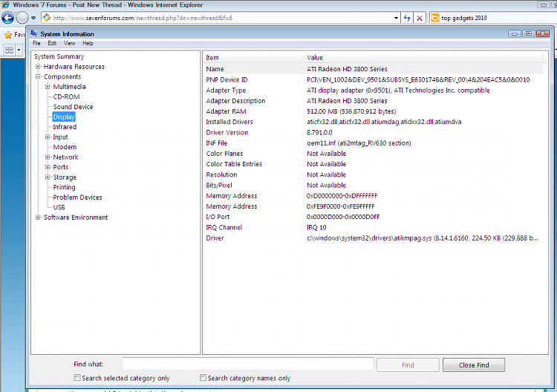Click the INF File value oem11.inf
The height and width of the screenshot is (392, 557).
point(359,143)
